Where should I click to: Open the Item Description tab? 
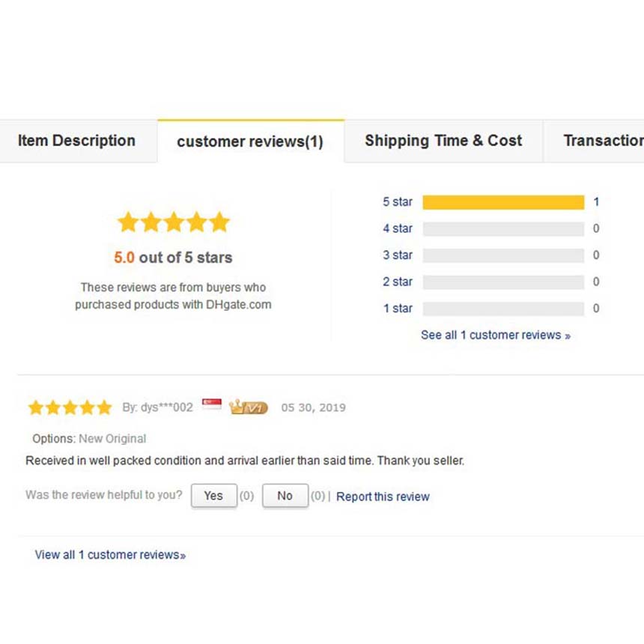(x=77, y=141)
